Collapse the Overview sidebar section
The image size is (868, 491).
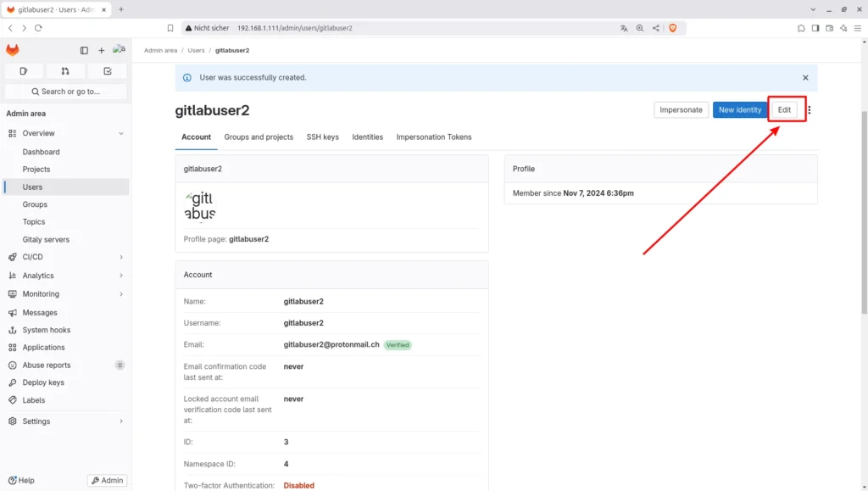point(121,133)
